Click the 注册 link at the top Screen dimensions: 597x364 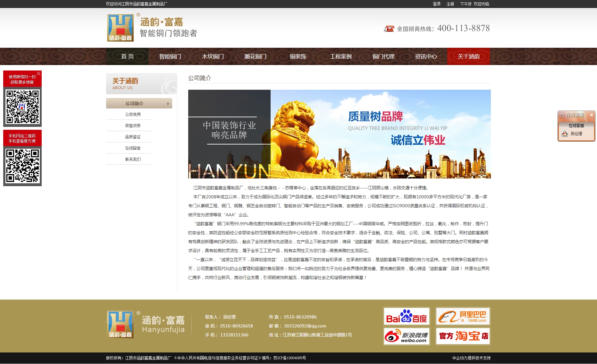pos(450,4)
